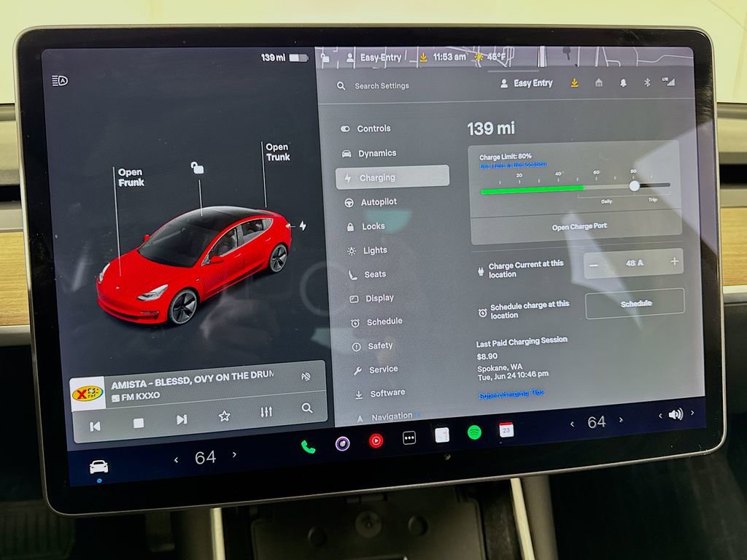
Task: Click the software update download arrow icon
Action: [x=574, y=83]
